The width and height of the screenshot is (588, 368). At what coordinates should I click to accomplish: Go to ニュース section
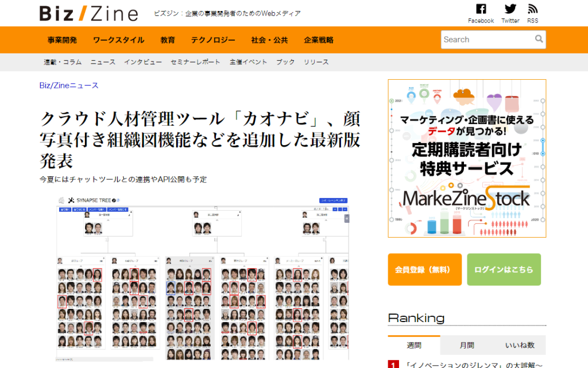(x=103, y=62)
